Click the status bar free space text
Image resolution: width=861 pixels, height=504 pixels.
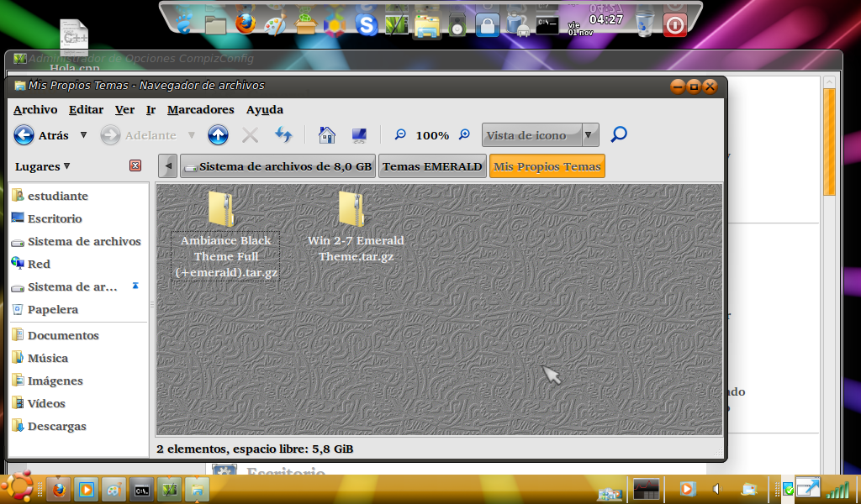coord(255,449)
